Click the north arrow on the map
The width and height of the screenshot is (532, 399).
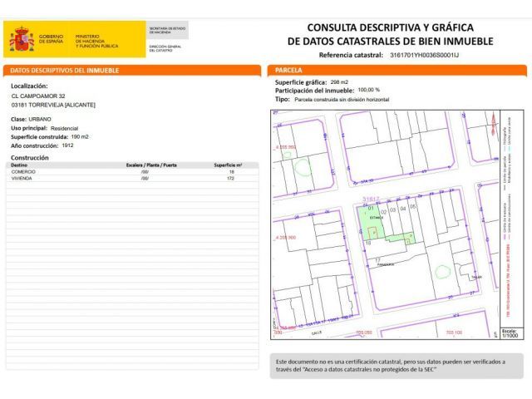pos(494,124)
